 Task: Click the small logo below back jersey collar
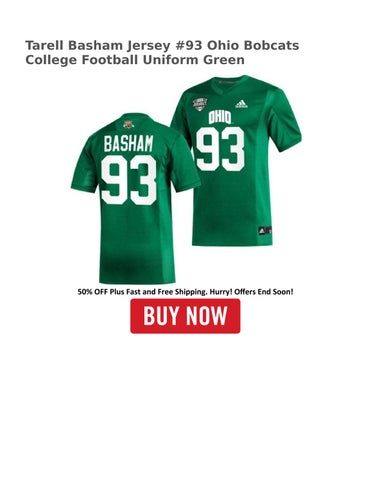click(129, 125)
